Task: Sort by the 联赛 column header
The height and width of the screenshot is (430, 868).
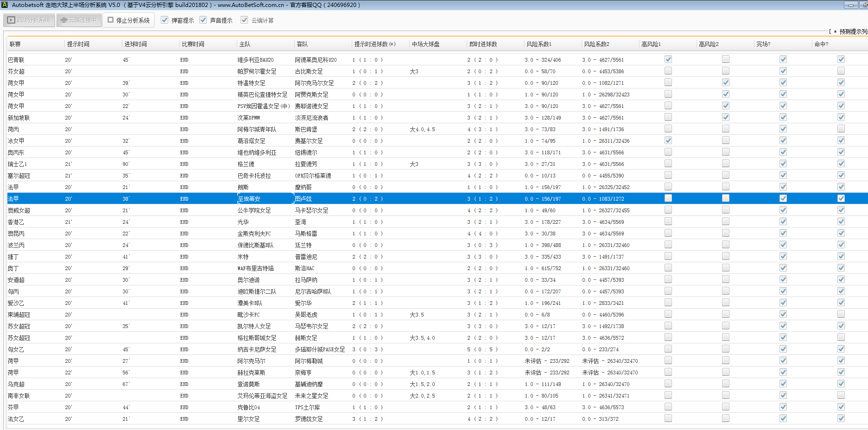Action: tap(15, 44)
